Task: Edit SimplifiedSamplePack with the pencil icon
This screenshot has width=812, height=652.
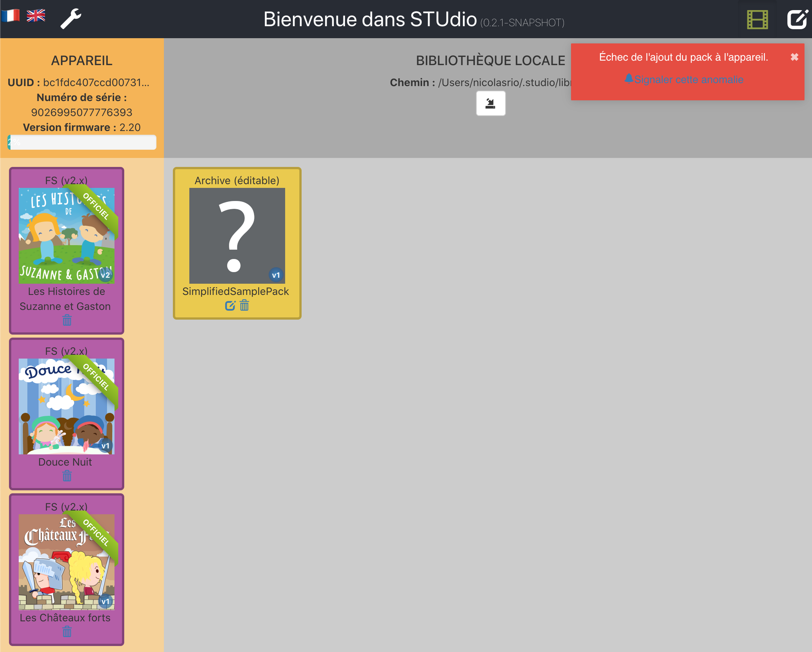Action: (x=230, y=305)
